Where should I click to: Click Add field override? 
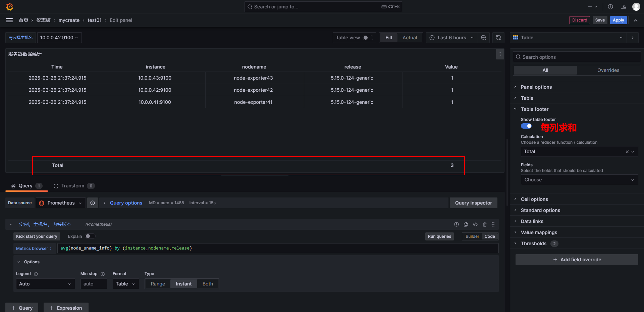point(577,260)
